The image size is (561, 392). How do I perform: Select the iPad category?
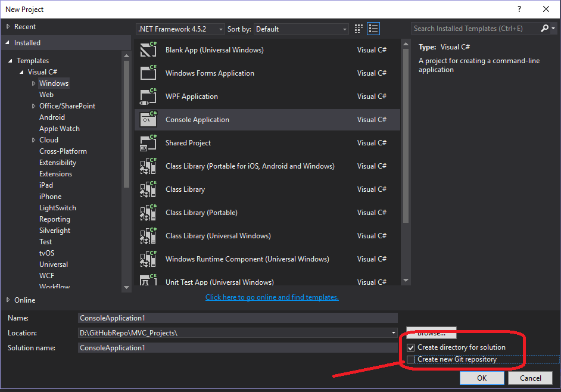[x=46, y=185]
